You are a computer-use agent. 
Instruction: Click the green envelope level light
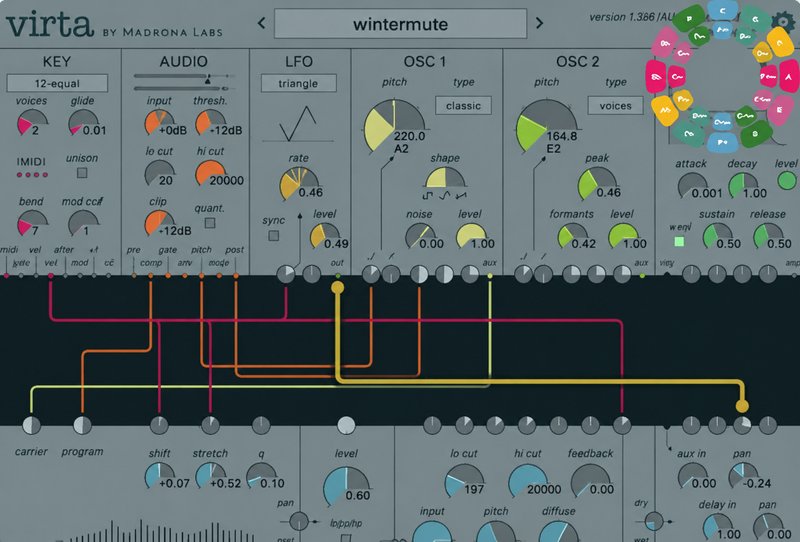coord(787,180)
